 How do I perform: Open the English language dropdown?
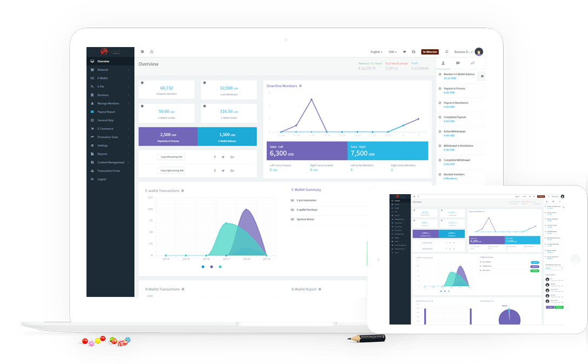pyautogui.click(x=376, y=52)
